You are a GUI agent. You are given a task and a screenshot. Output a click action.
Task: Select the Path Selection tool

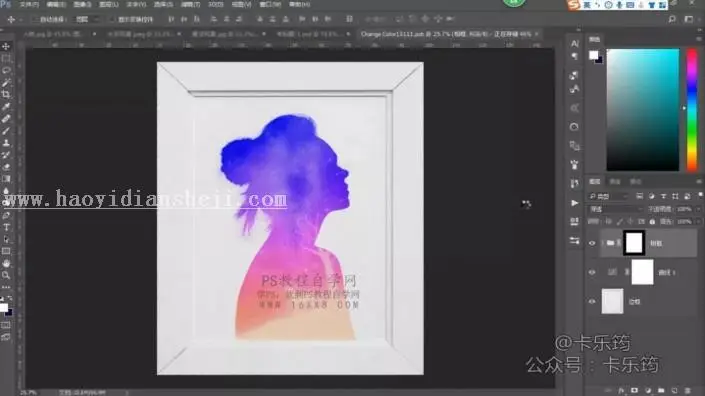pyautogui.click(x=6, y=239)
